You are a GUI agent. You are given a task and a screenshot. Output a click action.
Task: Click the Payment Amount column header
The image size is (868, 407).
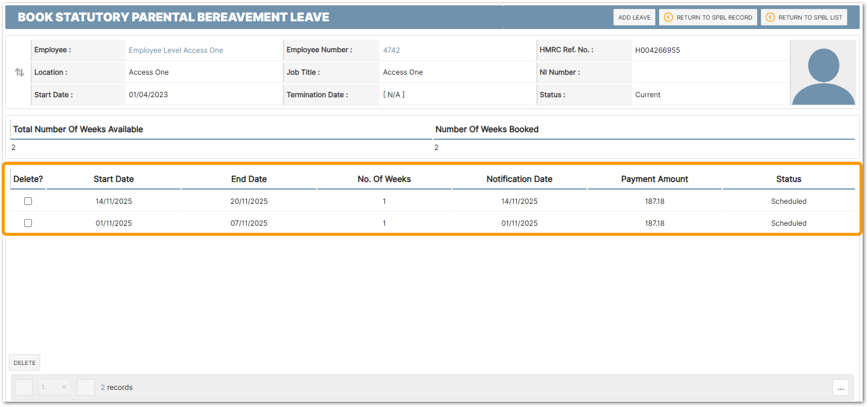[x=654, y=179]
